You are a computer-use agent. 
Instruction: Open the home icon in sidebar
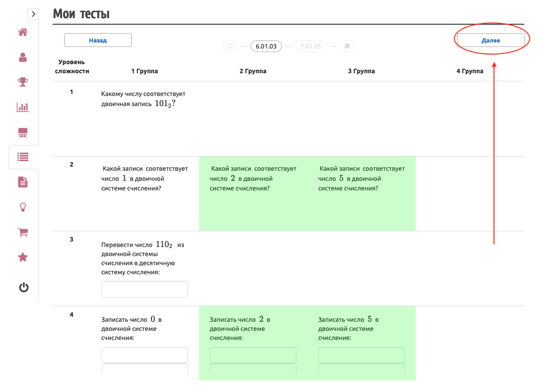23,32
